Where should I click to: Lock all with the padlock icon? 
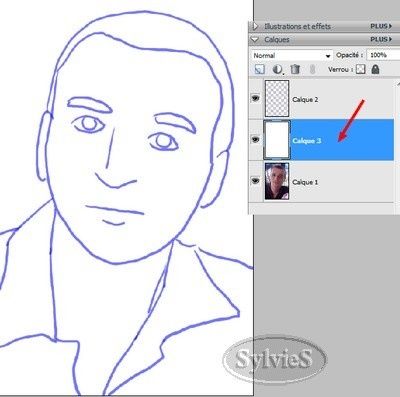pyautogui.click(x=375, y=69)
